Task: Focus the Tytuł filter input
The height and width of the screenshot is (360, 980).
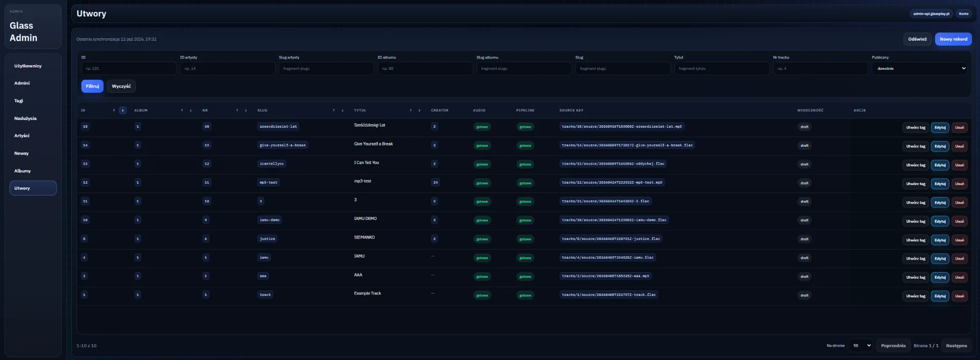Action: (722, 68)
